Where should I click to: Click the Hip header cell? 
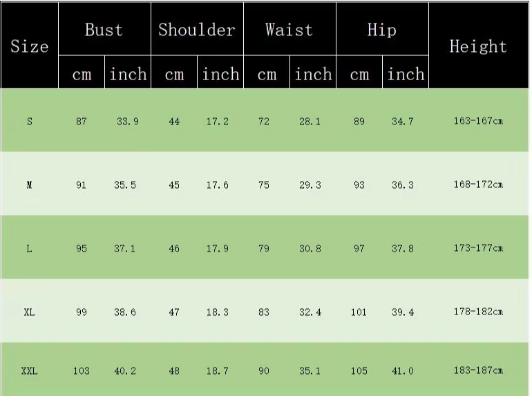(x=382, y=29)
